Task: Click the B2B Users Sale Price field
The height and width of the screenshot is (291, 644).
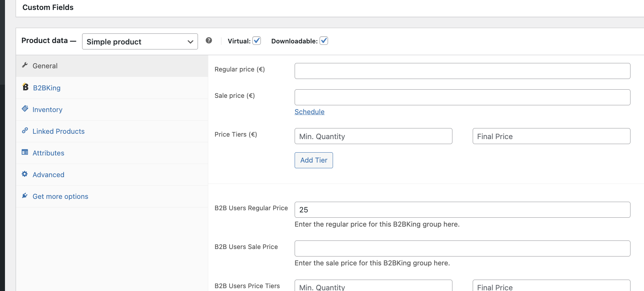Action: [462, 248]
